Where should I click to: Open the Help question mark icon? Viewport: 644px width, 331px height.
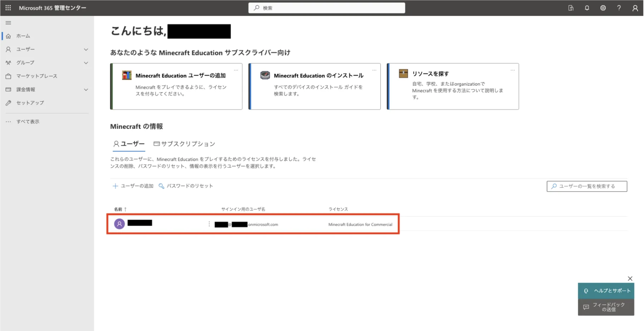click(619, 8)
